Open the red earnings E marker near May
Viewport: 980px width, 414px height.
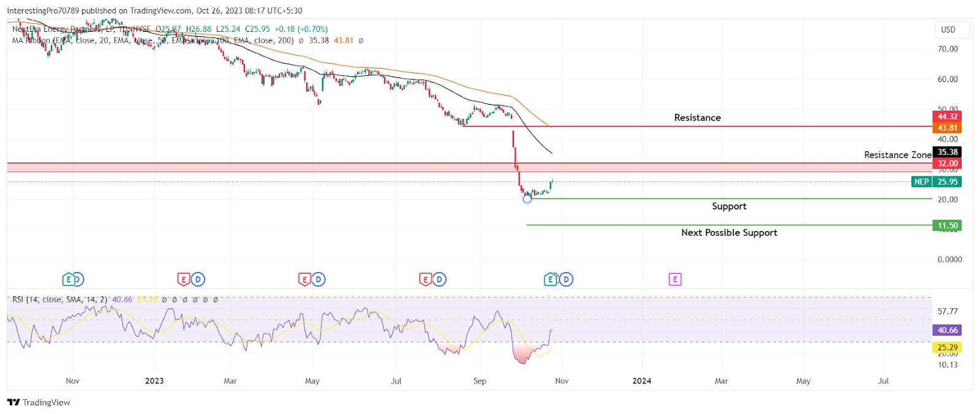[304, 280]
